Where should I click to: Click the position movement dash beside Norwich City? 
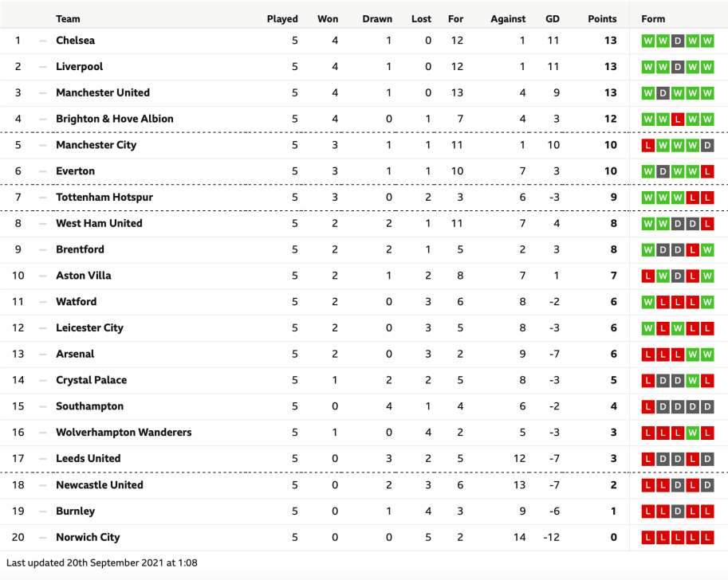(43, 537)
